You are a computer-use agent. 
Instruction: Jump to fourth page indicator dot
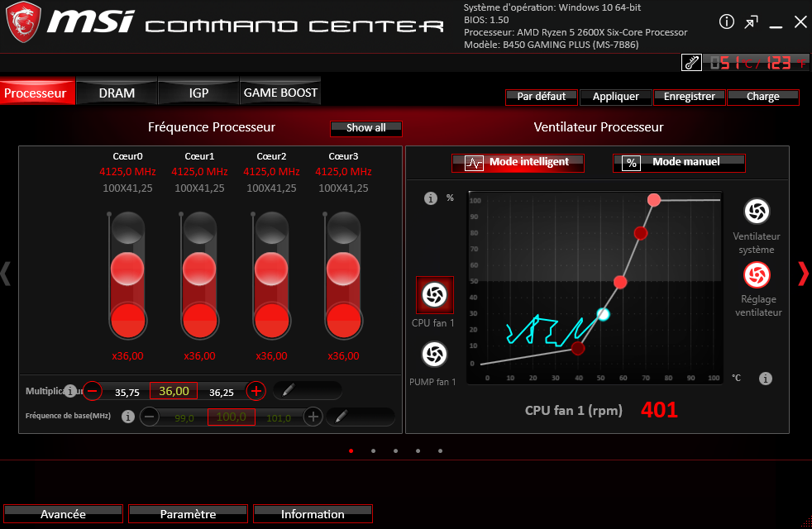point(418,450)
